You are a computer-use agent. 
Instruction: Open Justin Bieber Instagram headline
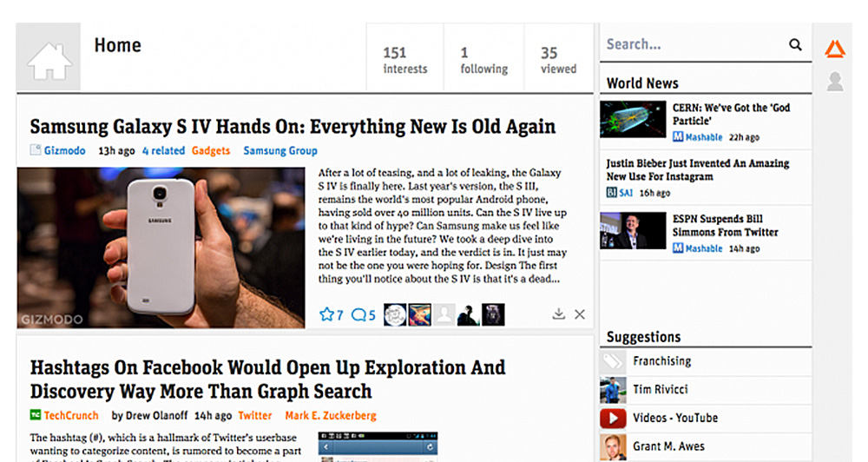698,170
